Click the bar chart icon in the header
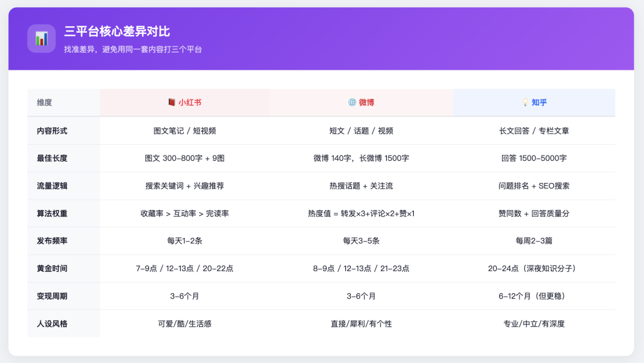The width and height of the screenshot is (644, 363). point(41,39)
